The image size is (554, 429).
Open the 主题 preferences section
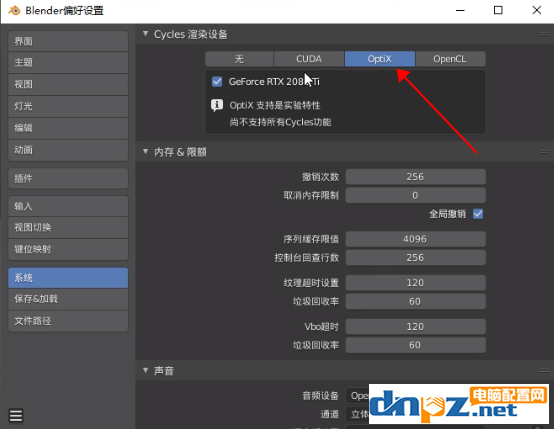point(68,63)
